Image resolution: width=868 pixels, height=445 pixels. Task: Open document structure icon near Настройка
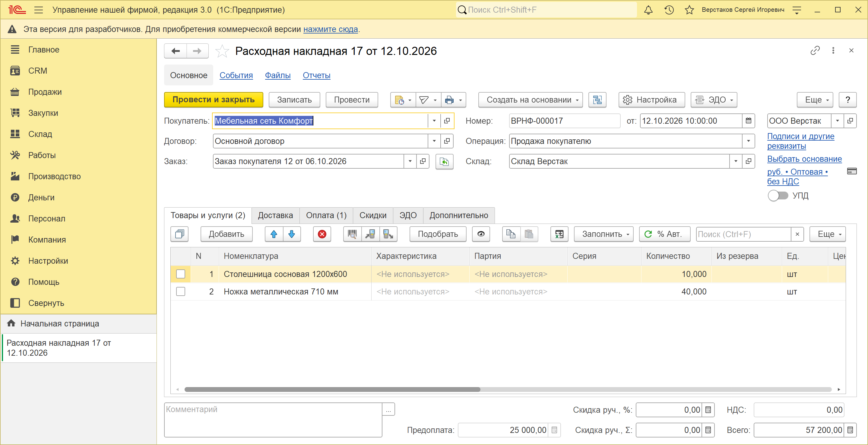coord(597,100)
